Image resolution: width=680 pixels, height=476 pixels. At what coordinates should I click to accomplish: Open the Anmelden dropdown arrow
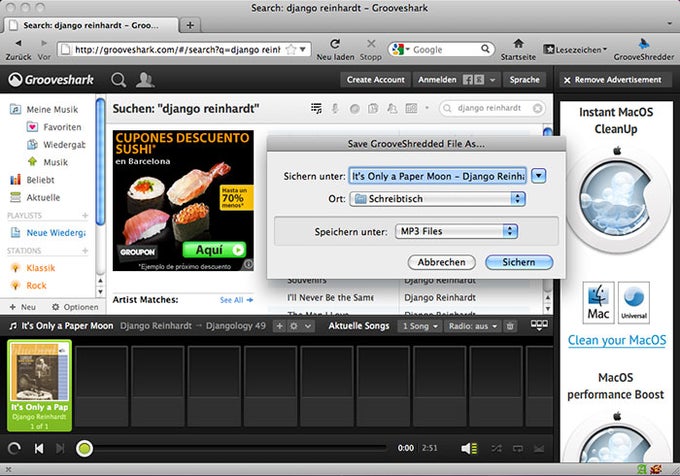(x=492, y=80)
